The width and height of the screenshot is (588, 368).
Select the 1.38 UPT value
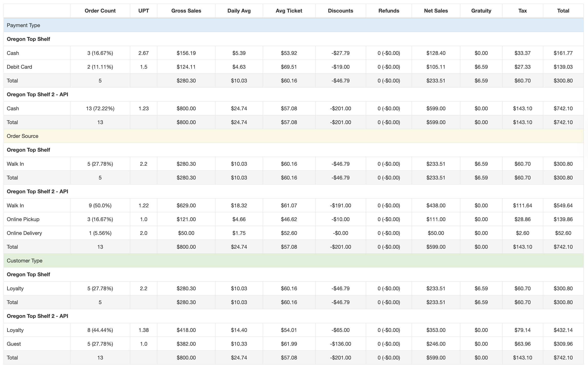(143, 330)
